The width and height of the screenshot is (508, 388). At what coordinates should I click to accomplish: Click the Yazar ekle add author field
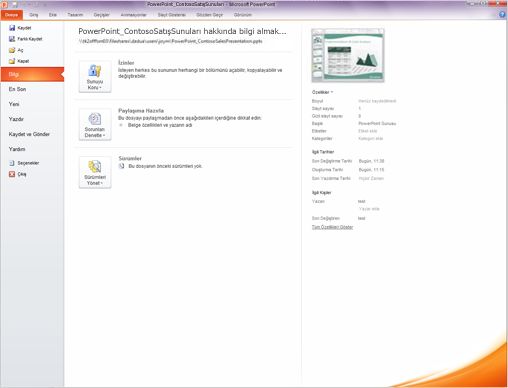(x=369, y=209)
